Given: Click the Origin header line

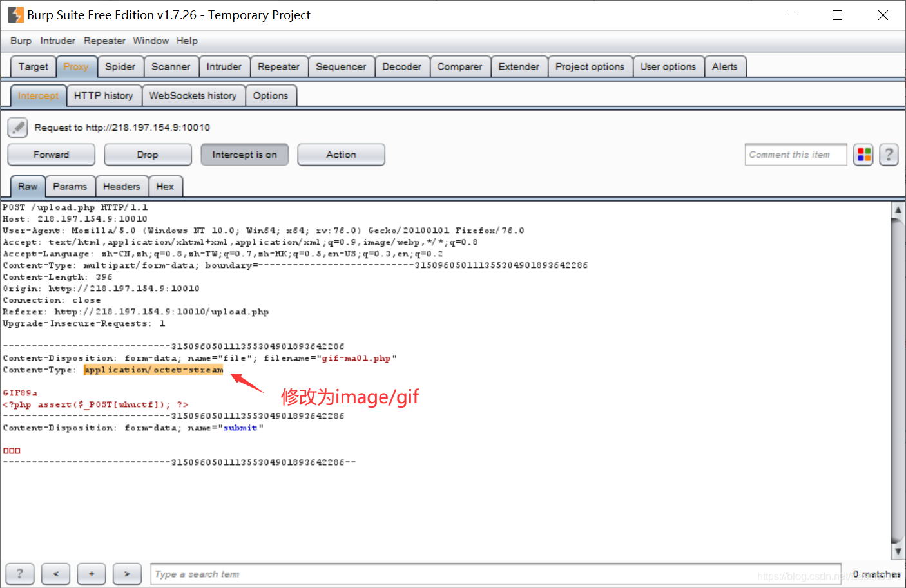Looking at the screenshot, I should click(101, 289).
